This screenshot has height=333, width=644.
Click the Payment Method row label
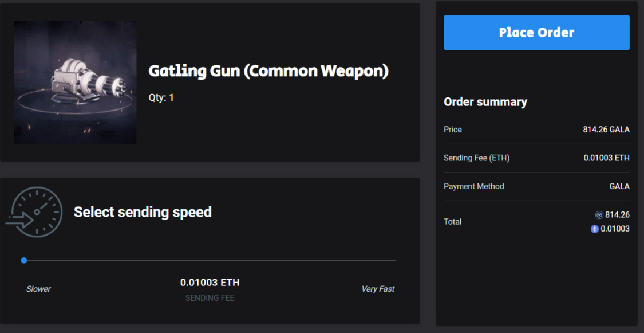(473, 186)
